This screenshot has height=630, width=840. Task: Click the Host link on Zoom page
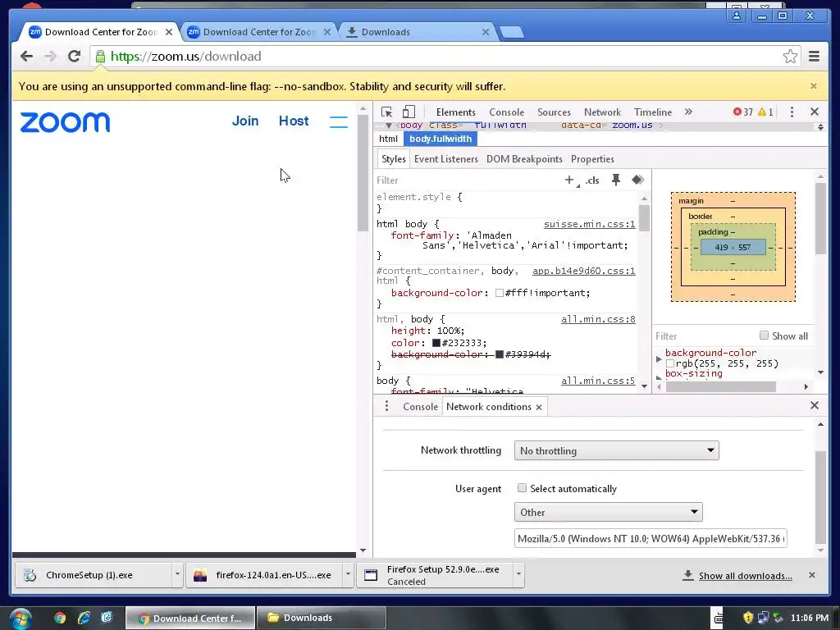[x=294, y=121]
